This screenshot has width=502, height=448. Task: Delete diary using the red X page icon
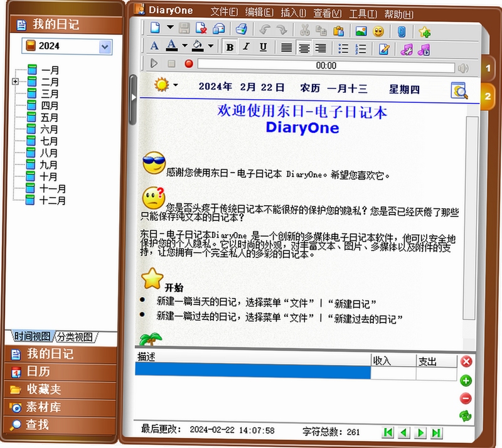[201, 28]
